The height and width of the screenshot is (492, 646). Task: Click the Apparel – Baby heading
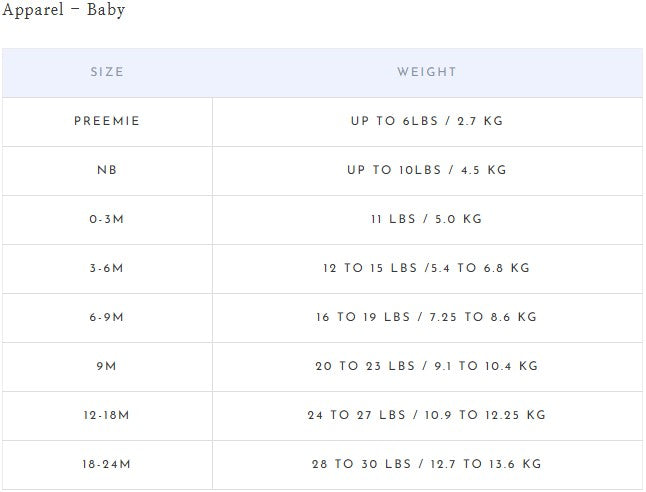tap(63, 11)
